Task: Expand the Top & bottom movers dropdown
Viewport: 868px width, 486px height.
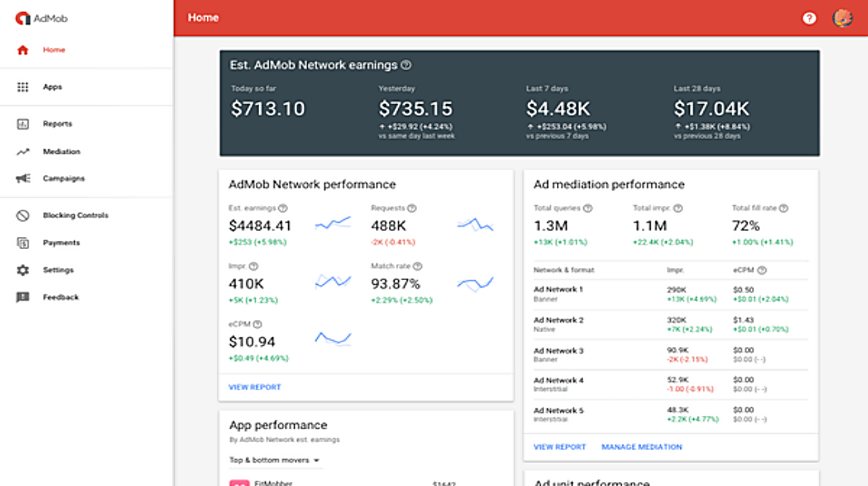Action: pyautogui.click(x=275, y=460)
